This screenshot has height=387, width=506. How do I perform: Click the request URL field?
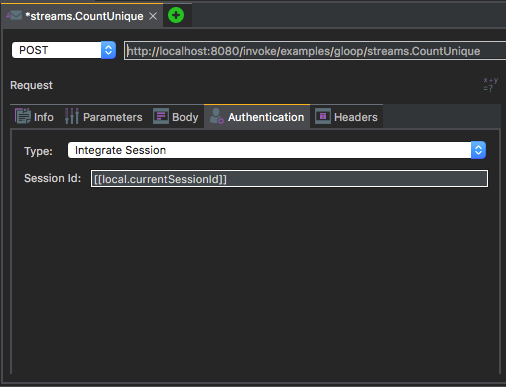[x=315, y=51]
